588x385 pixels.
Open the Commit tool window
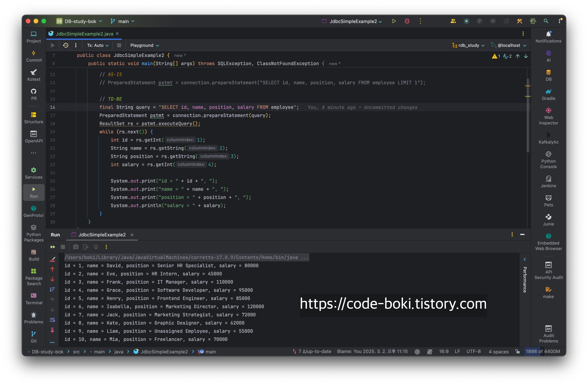click(x=34, y=56)
